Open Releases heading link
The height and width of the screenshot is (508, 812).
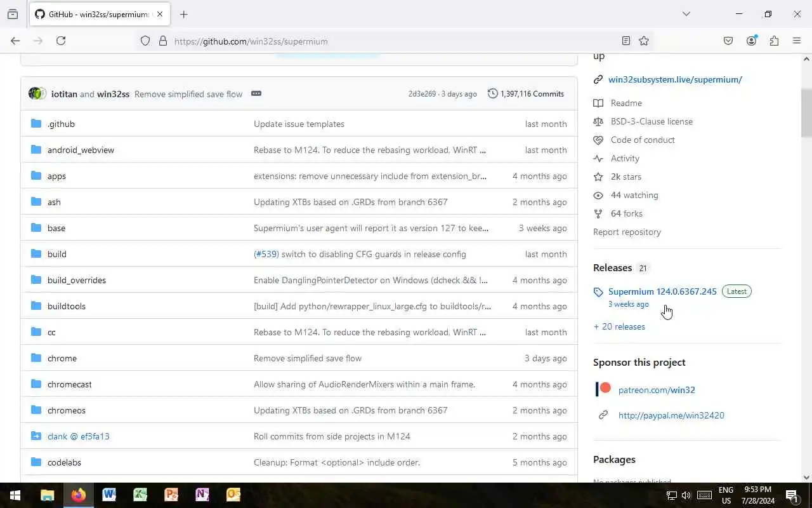pyautogui.click(x=612, y=268)
